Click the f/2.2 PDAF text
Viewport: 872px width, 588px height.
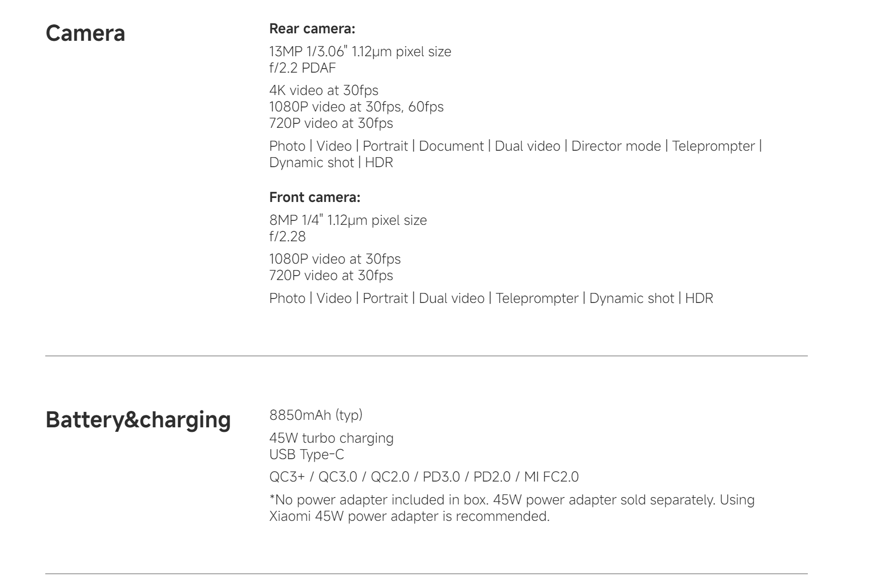pos(302,68)
